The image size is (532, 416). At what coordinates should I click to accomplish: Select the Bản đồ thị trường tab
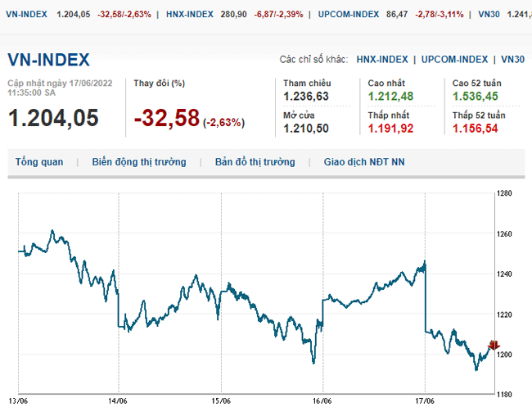pos(255,162)
